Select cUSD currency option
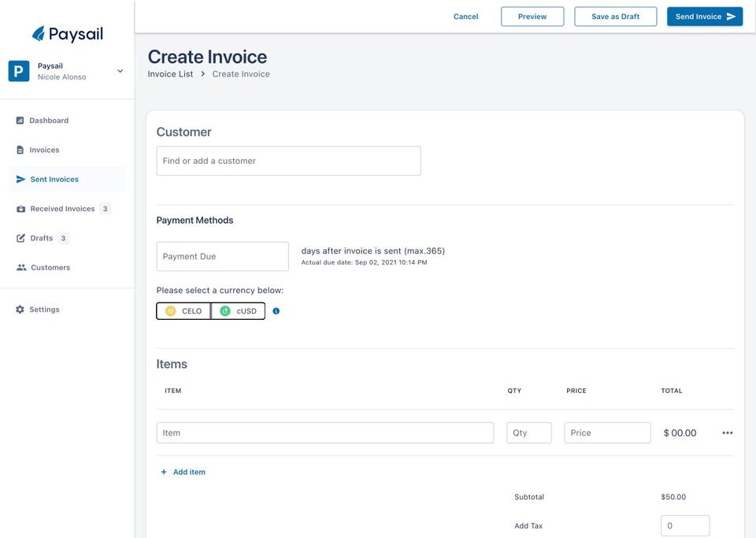Image resolution: width=756 pixels, height=538 pixels. click(x=238, y=311)
